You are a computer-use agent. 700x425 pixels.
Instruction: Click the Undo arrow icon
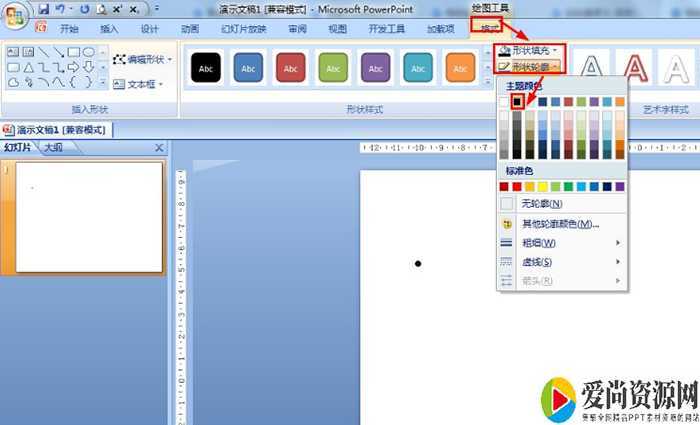[61, 8]
